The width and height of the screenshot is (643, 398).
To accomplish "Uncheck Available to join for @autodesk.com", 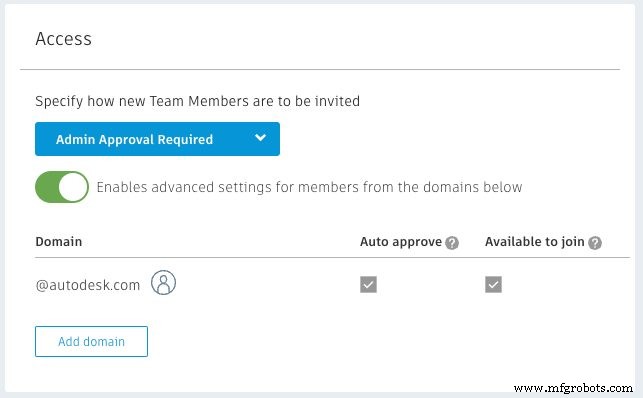I will pos(493,284).
